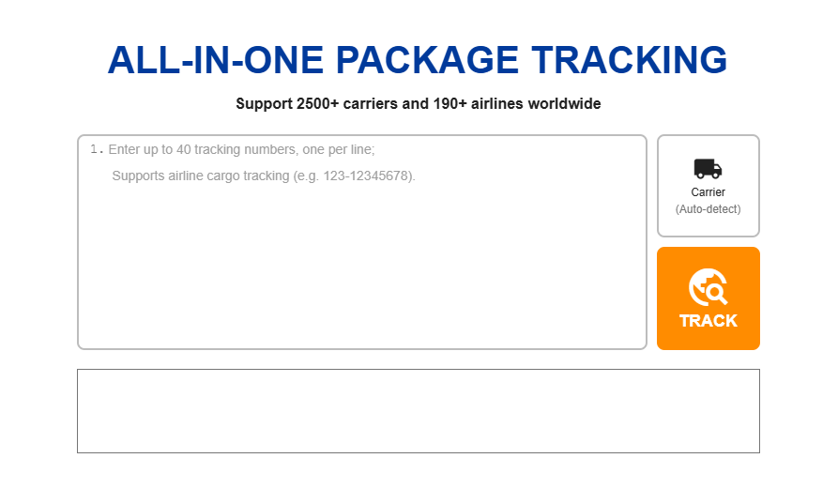Click the "Enter up to 40 tracking numbers" placeholder
Screen dimensions: 838x504
(x=241, y=149)
